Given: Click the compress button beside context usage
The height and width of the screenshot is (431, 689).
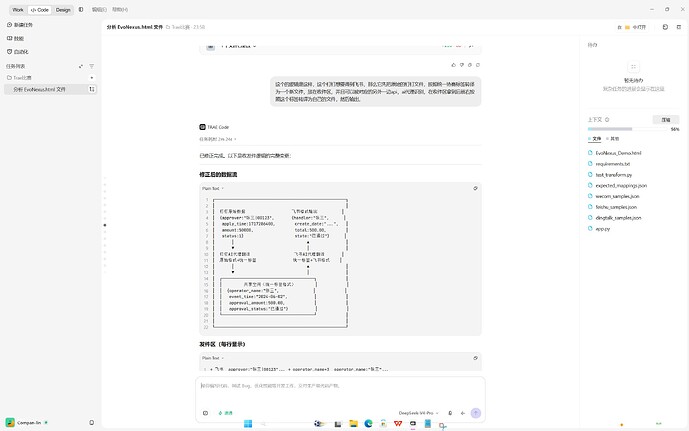Looking at the screenshot, I should click(x=666, y=120).
